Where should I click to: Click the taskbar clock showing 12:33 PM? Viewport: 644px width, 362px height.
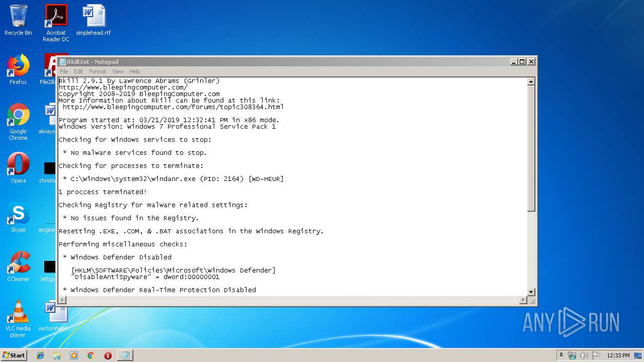[x=618, y=355]
